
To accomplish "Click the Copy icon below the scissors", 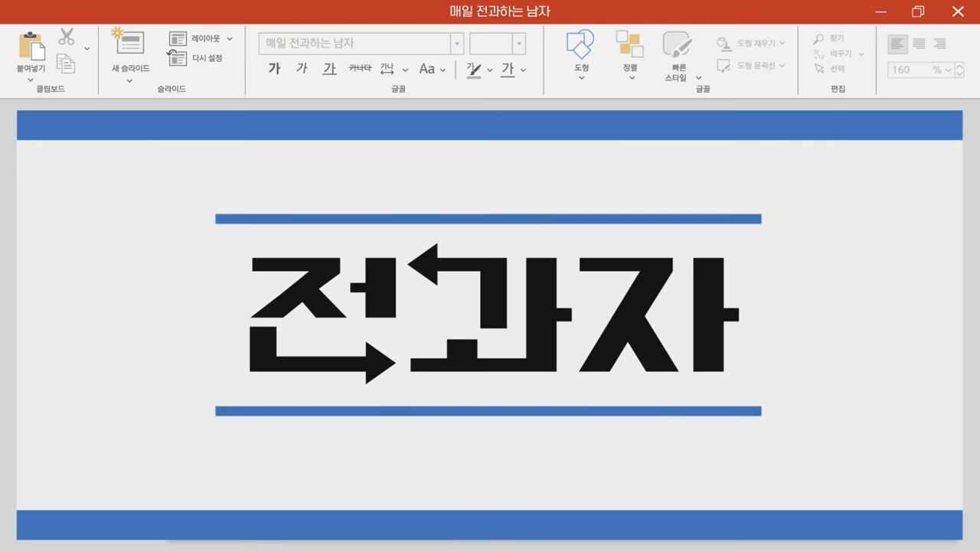I will 66,64.
